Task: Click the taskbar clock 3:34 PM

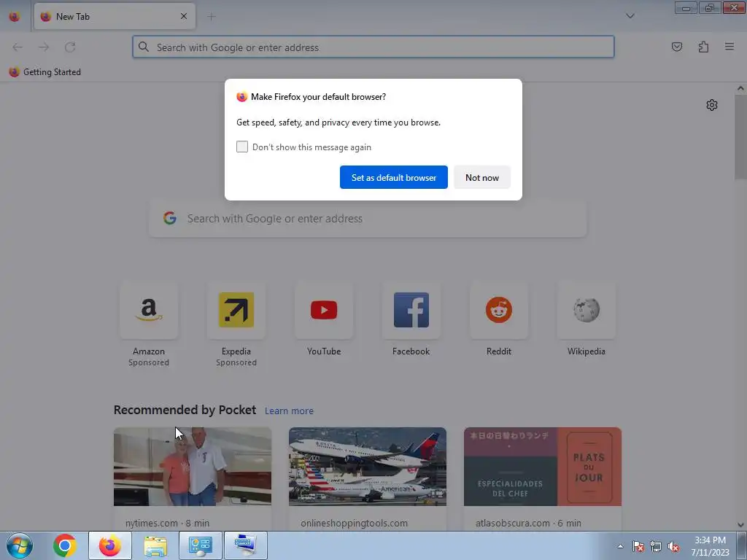Action: 710,546
